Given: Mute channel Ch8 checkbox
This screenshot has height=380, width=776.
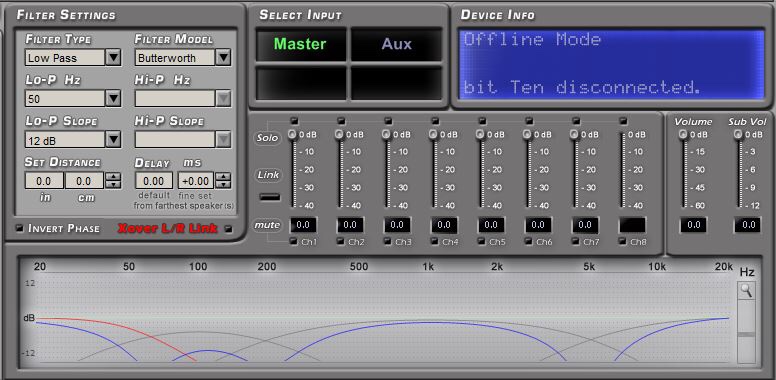Looking at the screenshot, I should (623, 241).
